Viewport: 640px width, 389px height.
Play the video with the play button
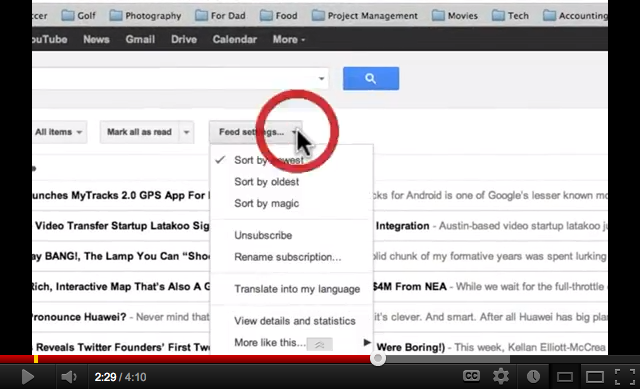pos(27,376)
